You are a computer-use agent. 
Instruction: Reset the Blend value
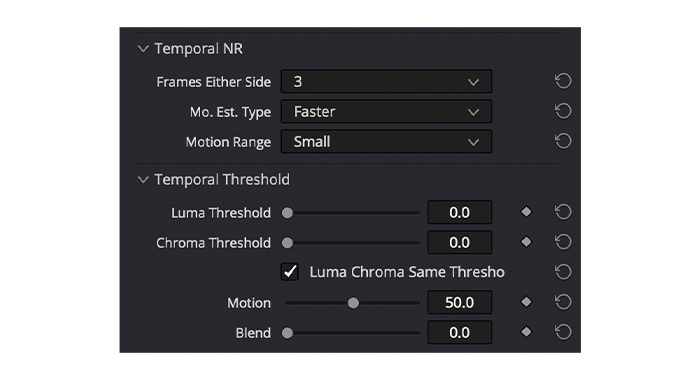[x=563, y=332]
